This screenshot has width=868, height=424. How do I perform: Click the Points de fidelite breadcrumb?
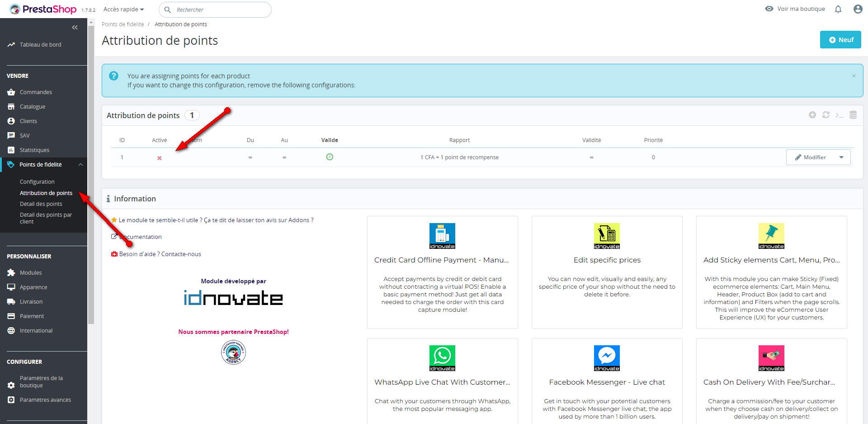pyautogui.click(x=123, y=24)
